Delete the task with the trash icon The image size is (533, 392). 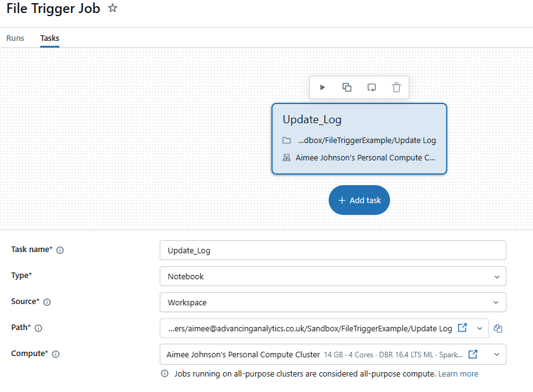[396, 87]
